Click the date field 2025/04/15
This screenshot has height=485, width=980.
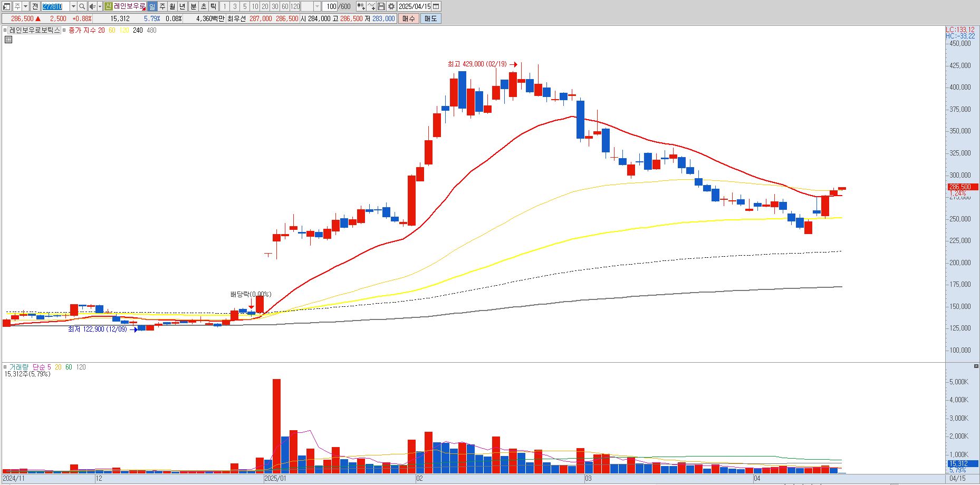tap(415, 6)
